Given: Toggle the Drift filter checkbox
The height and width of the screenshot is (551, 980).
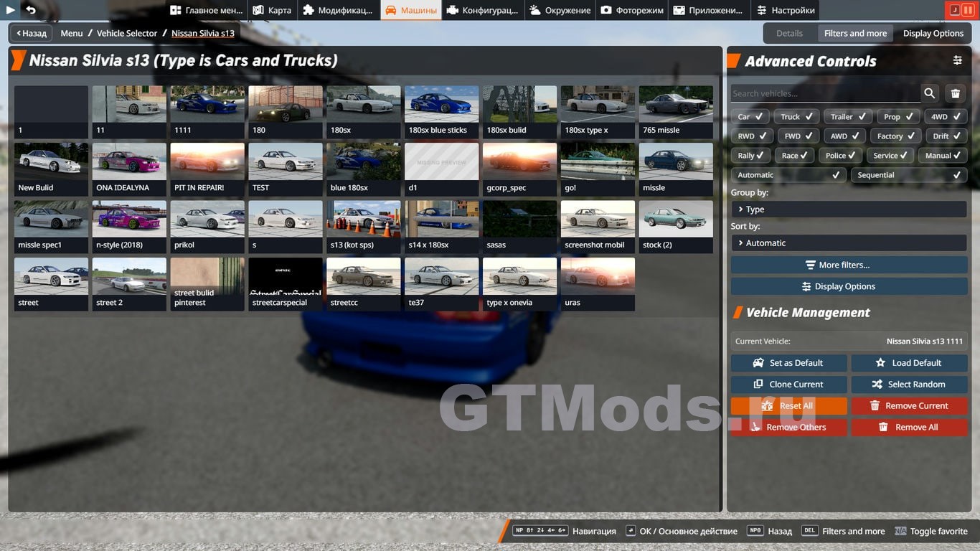Looking at the screenshot, I should tap(946, 136).
